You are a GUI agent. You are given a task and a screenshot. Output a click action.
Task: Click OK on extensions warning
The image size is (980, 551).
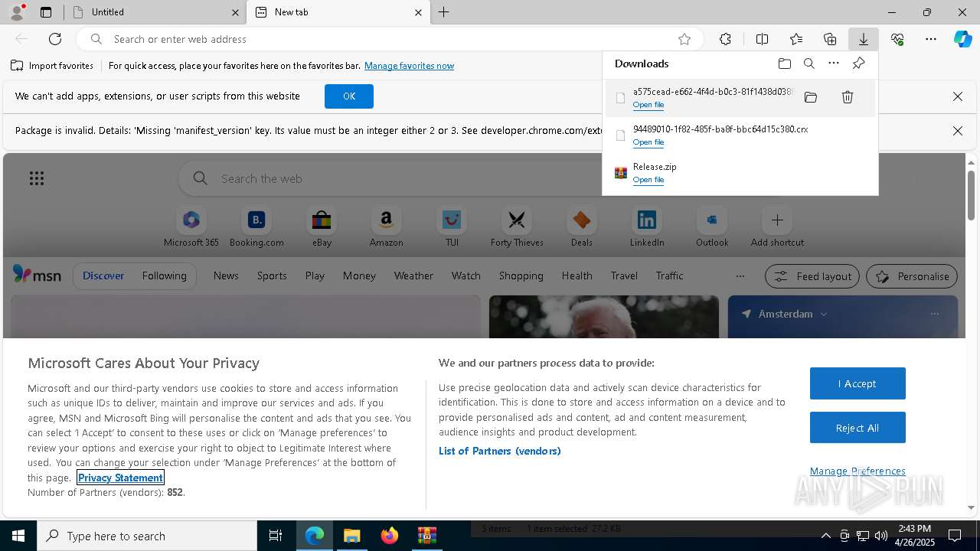349,96
